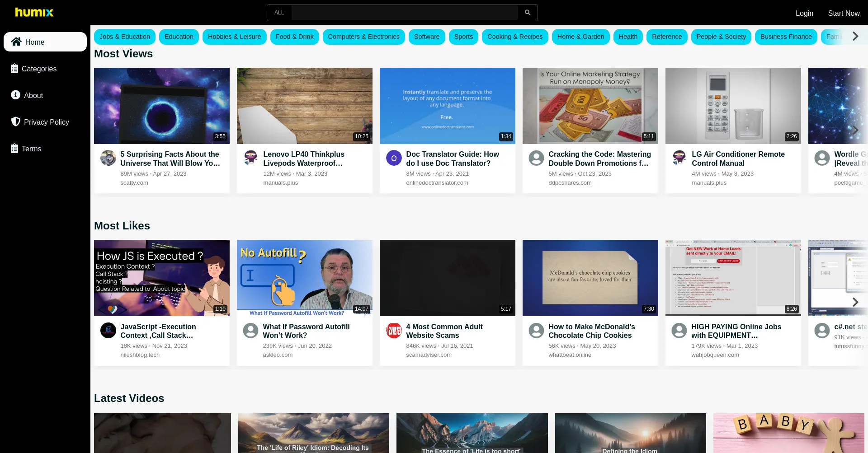Screen dimensions: 868x453
Task: Click the Categories clipboard icon
Action: click(x=14, y=69)
